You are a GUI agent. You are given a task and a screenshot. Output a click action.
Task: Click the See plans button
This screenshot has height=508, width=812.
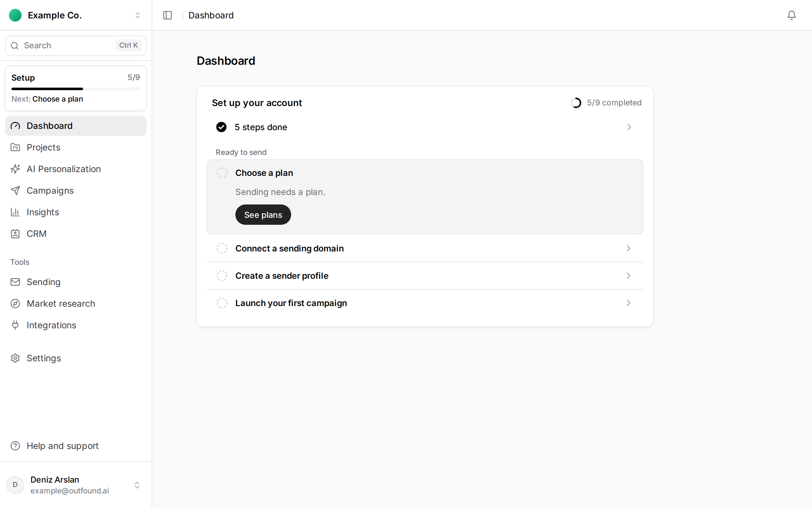(263, 215)
